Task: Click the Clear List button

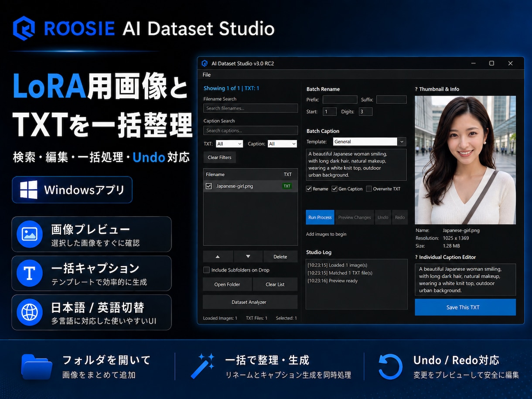Action: tap(275, 284)
